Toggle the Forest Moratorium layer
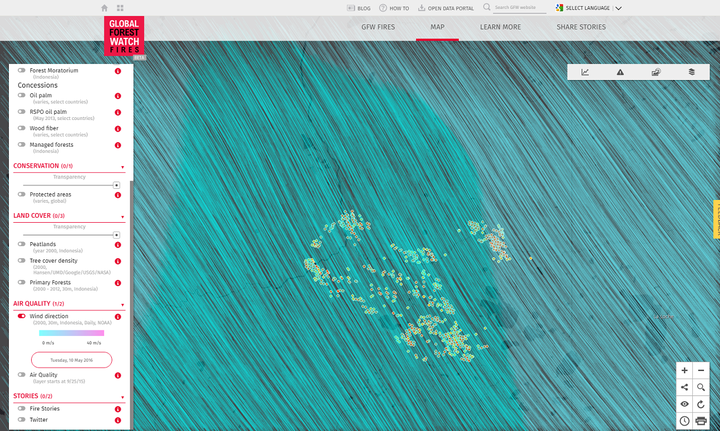Image resolution: width=720 pixels, height=431 pixels. [22, 70]
